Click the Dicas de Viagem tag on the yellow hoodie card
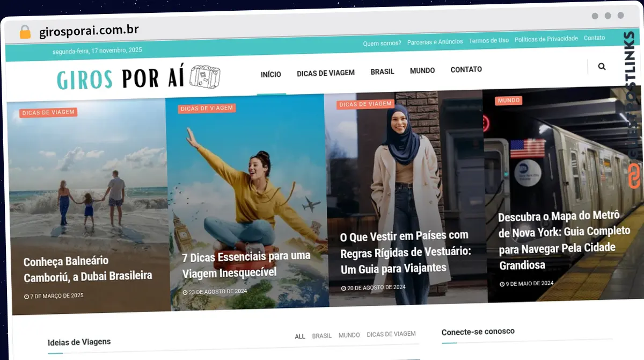 click(207, 108)
